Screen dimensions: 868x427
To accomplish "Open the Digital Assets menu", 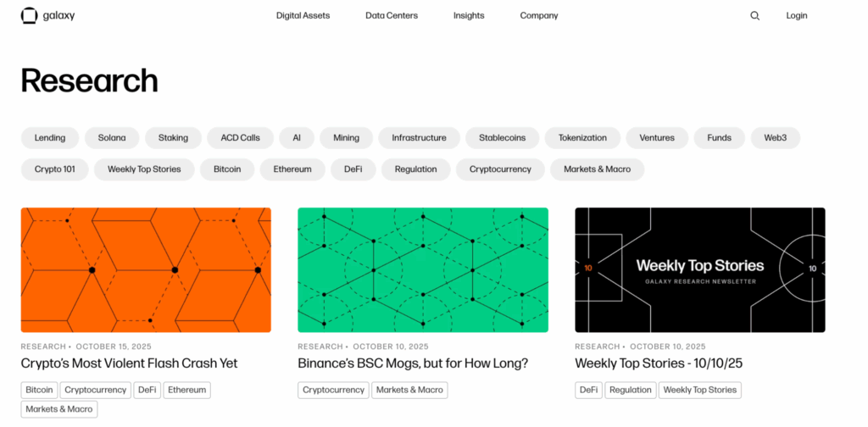I will click(303, 15).
